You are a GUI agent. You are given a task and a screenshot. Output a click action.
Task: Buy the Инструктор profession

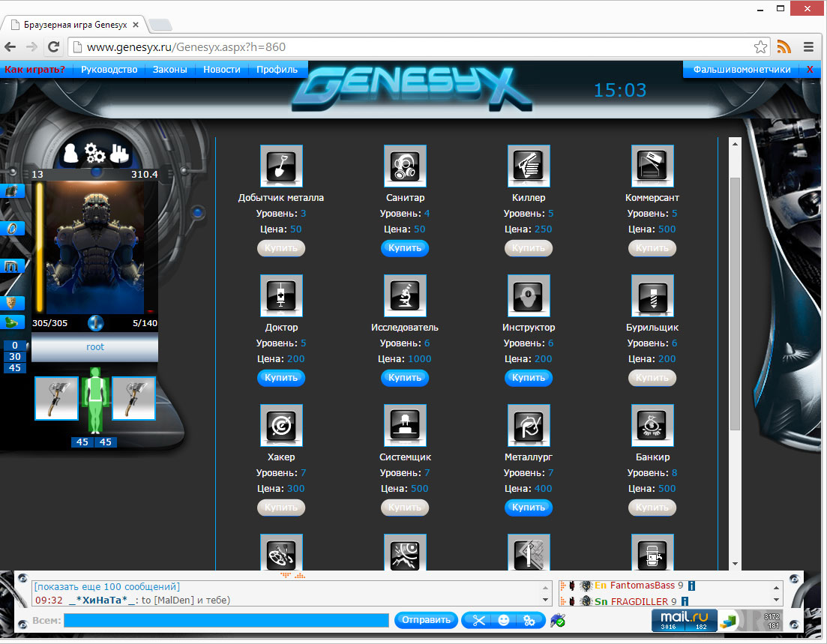tap(529, 378)
